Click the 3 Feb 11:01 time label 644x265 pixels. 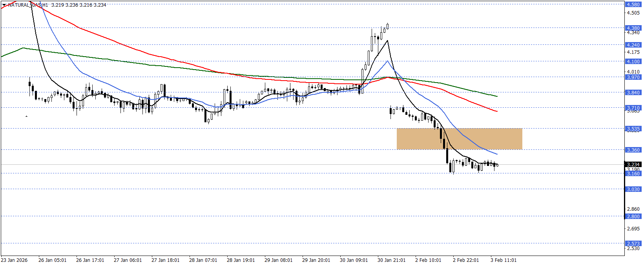504,260
